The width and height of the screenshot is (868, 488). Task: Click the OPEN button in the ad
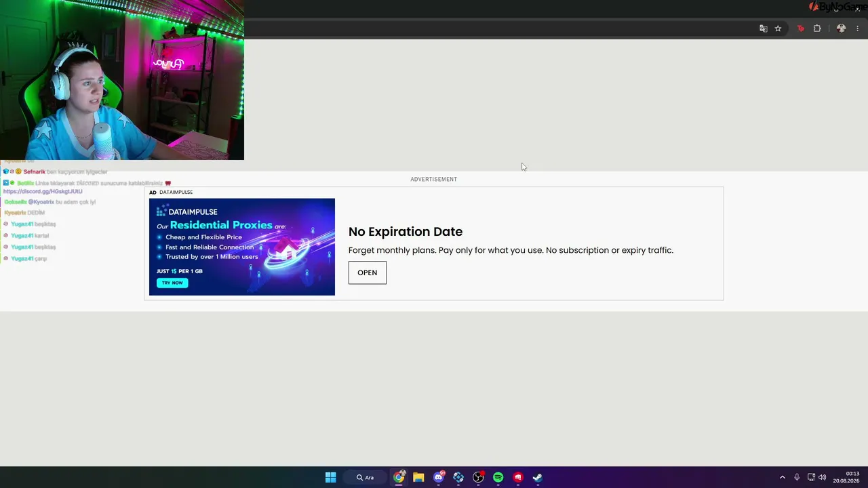pyautogui.click(x=368, y=272)
